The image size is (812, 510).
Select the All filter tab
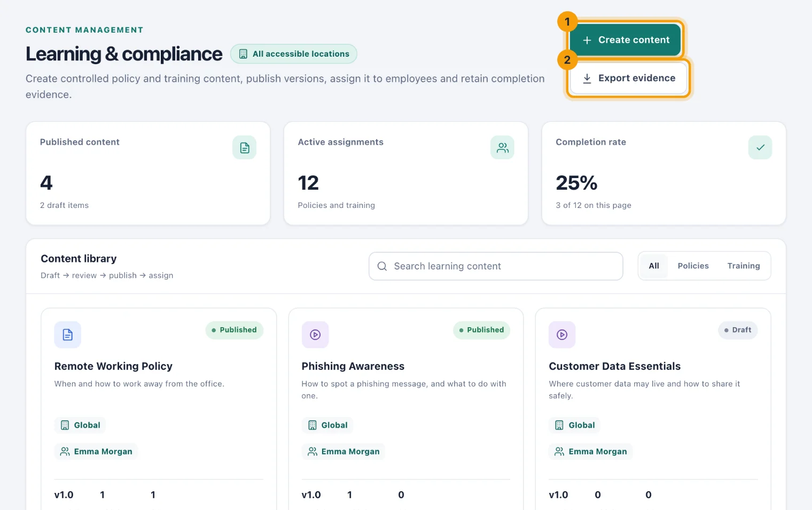[654, 266]
